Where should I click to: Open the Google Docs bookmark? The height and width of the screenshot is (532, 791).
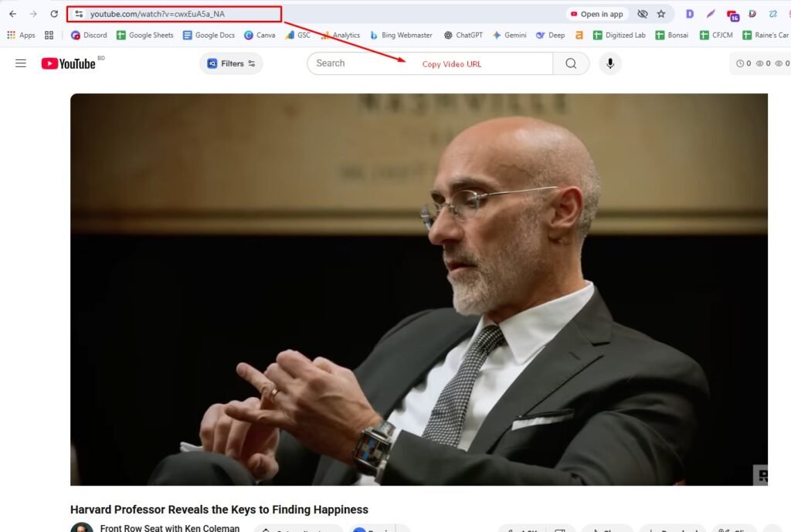pos(209,35)
